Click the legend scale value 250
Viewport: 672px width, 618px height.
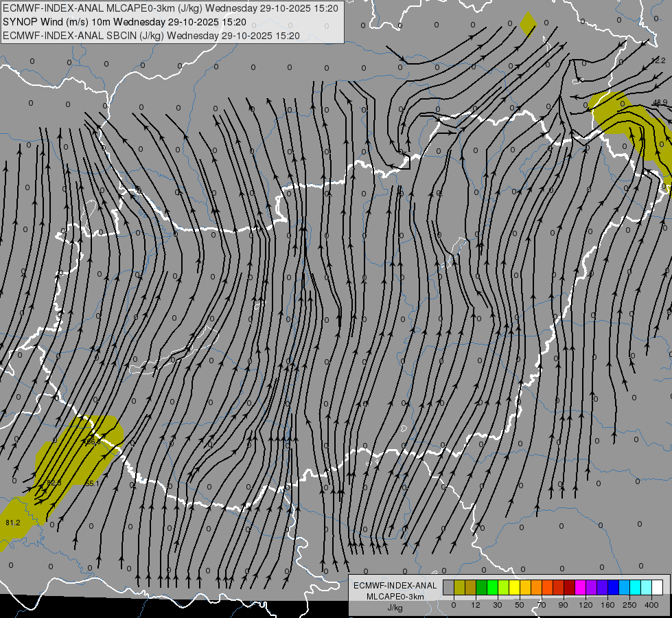point(629,605)
